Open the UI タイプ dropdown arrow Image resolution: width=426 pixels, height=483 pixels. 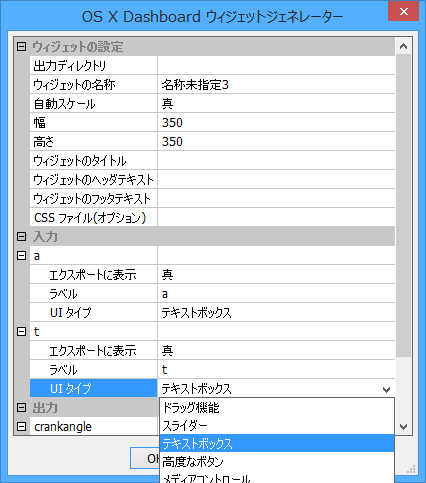click(x=386, y=389)
